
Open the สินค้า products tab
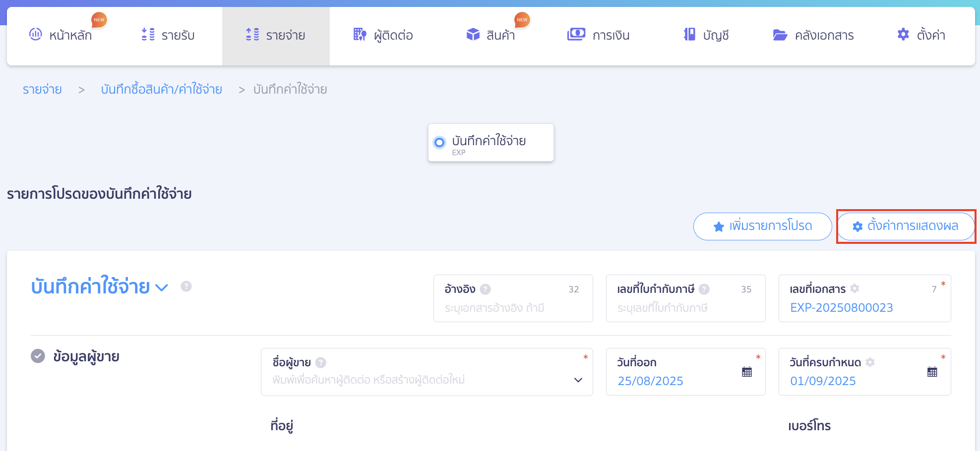491,35
